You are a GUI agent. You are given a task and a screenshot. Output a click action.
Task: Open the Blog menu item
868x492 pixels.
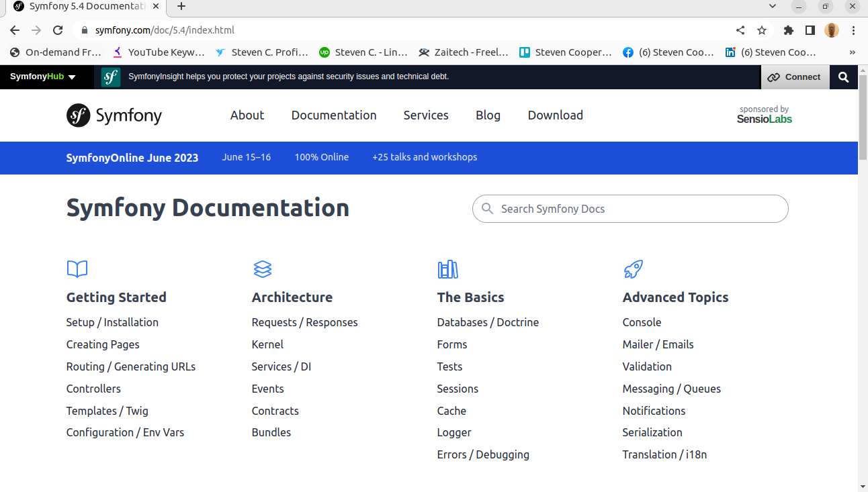click(488, 115)
